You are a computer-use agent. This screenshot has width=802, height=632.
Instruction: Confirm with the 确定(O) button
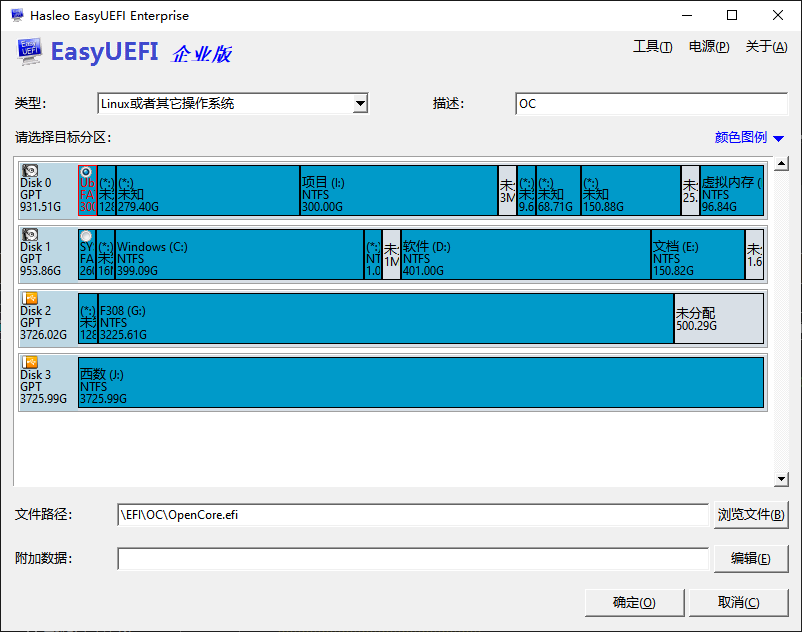pos(634,602)
